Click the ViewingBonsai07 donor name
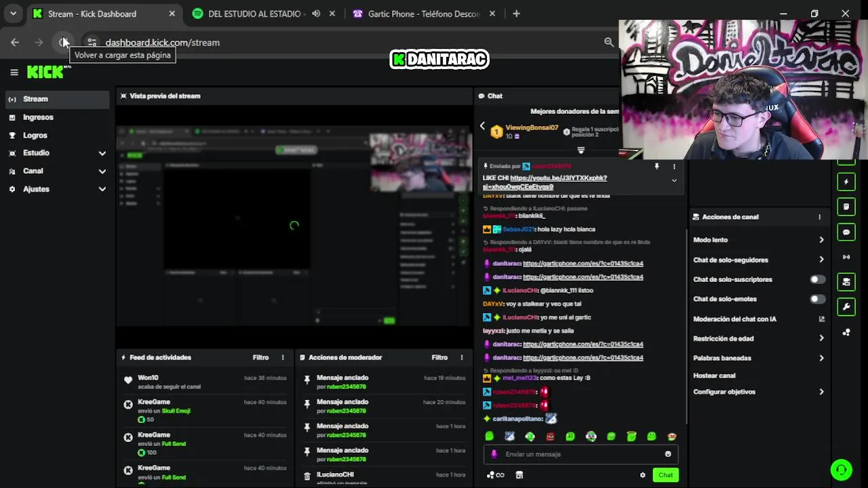Viewport: 868px width, 488px height. point(532,127)
